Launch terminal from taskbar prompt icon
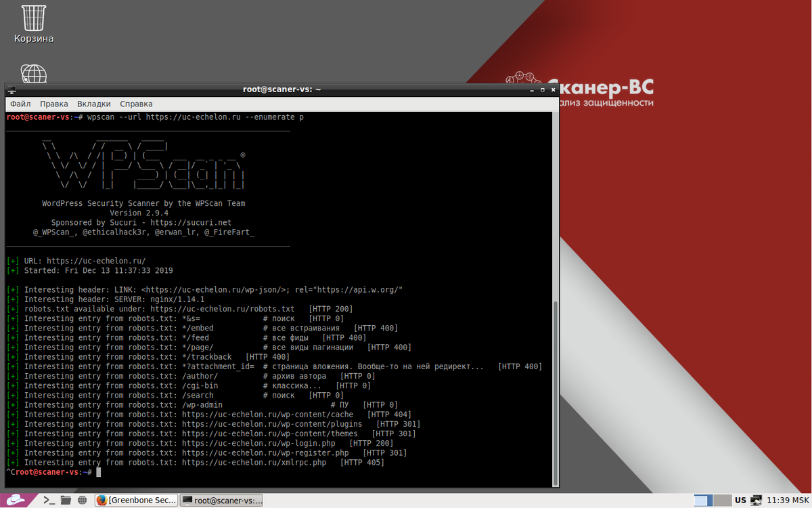The image size is (812, 508). point(49,501)
